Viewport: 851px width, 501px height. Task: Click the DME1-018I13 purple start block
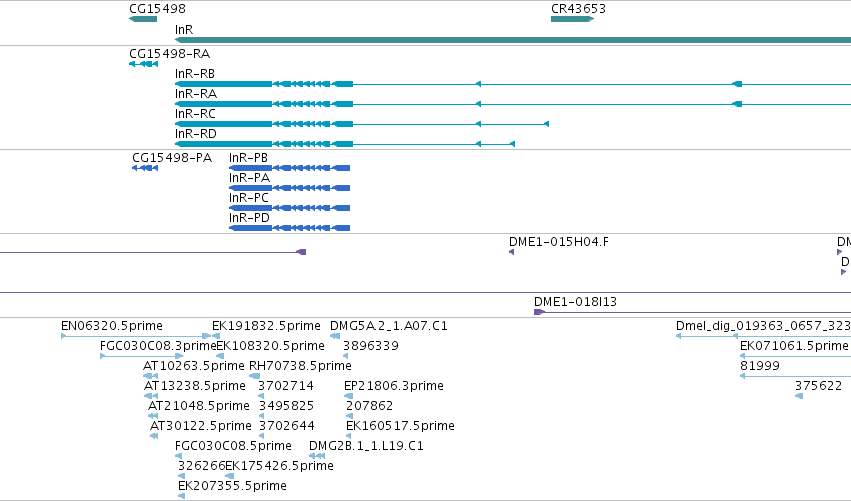point(539,312)
